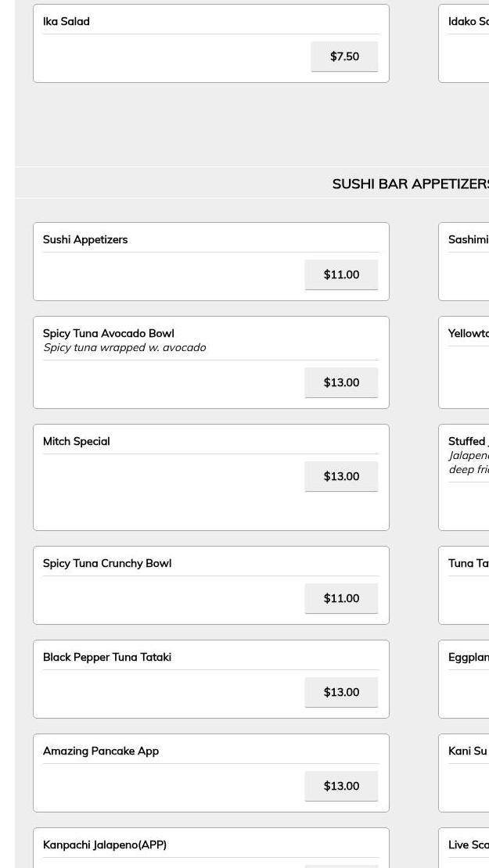
Task: Open the Kani Su item card
Action: click(467, 773)
